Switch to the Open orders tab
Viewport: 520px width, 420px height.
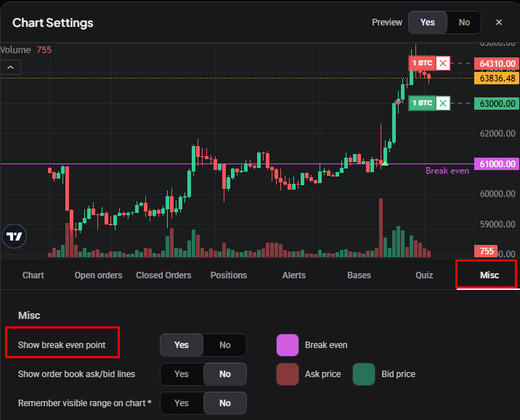[x=98, y=275]
